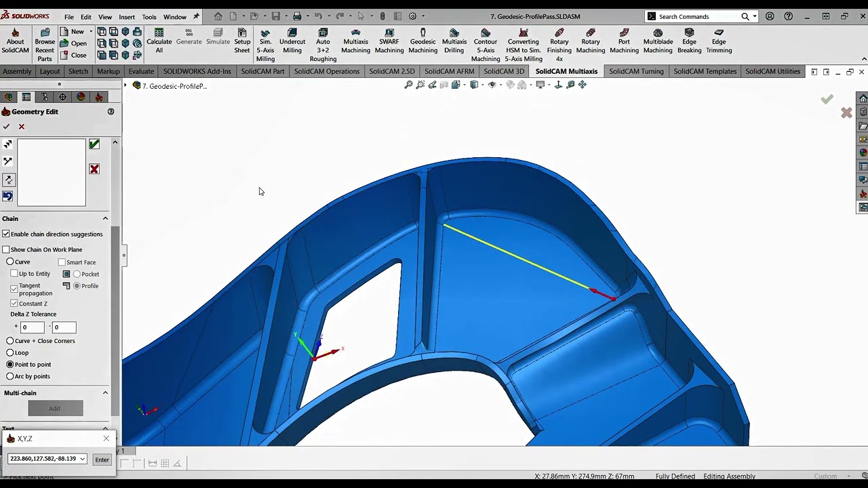
Task: Accept chain with green checkmark button
Action: click(x=94, y=144)
